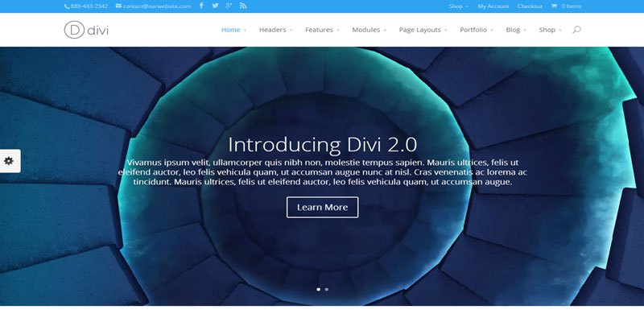Open the Portfolio menu item

tap(473, 30)
